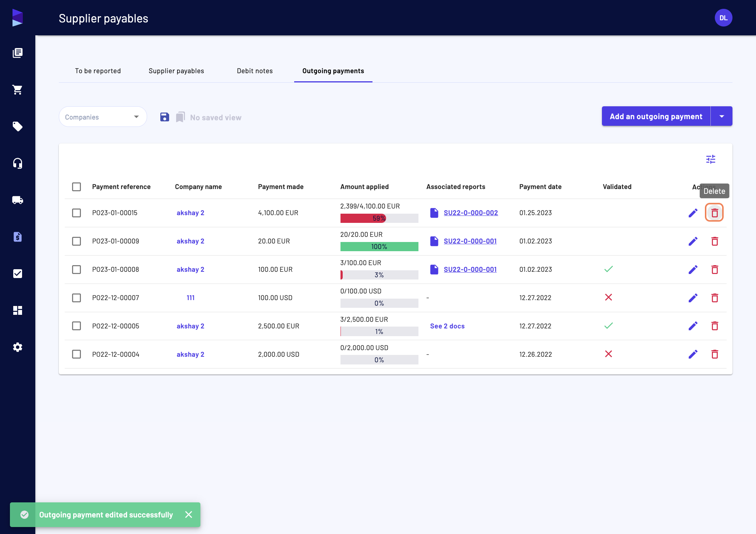The image size is (756, 534).
Task: Open the headset support sidebar icon
Action: click(x=18, y=163)
